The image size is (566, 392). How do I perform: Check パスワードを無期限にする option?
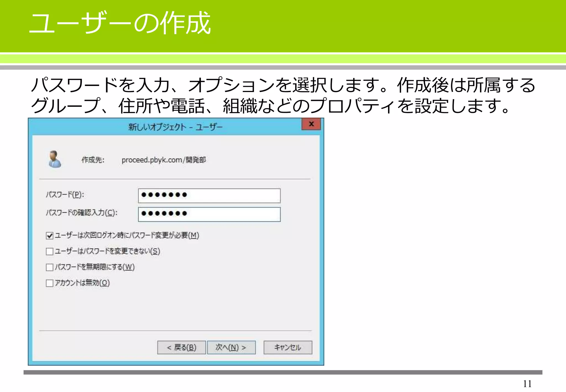pos(50,267)
